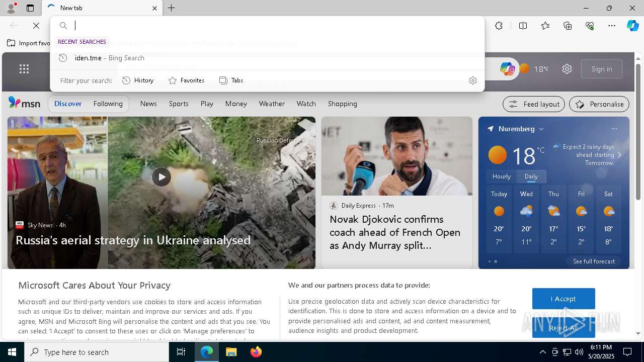This screenshot has width=644, height=362.
Task: Show hidden system tray icons
Action: click(542, 352)
